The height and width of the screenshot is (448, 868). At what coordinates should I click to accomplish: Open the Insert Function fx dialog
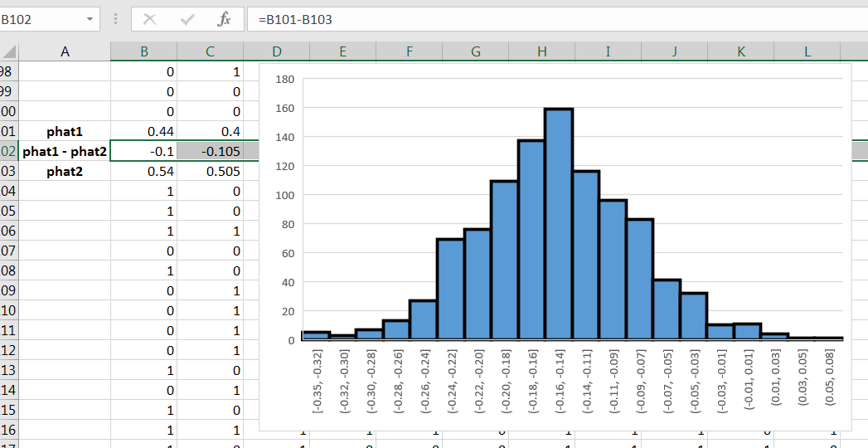[224, 19]
